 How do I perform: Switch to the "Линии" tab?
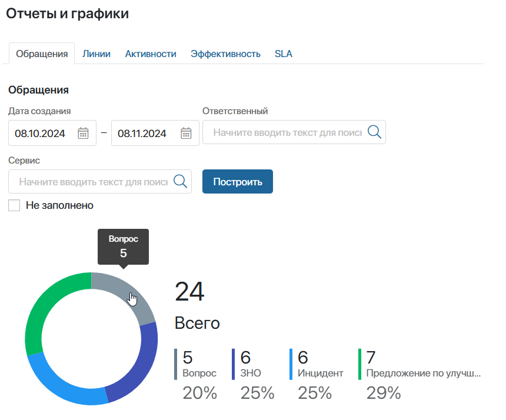click(x=96, y=54)
